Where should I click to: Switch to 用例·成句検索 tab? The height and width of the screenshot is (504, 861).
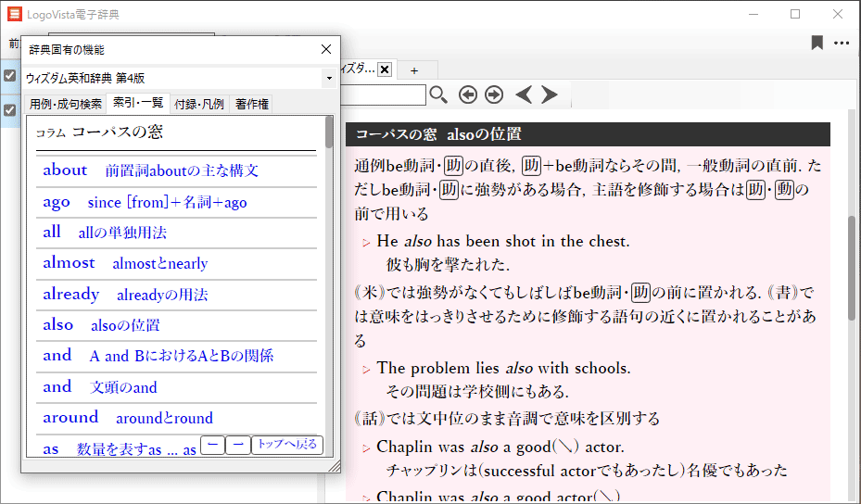66,104
